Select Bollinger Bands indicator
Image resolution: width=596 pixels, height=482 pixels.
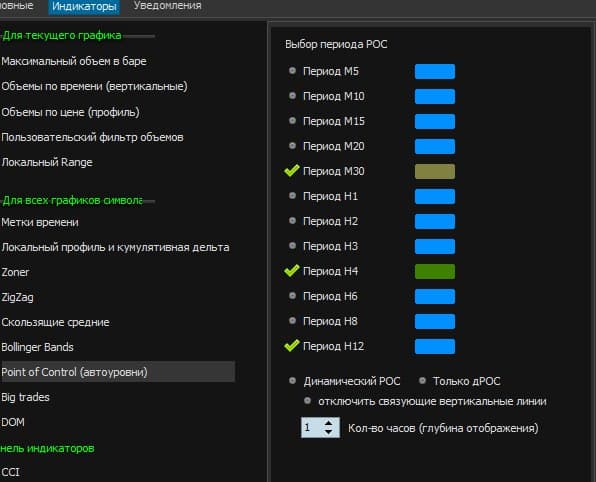pyautogui.click(x=37, y=347)
